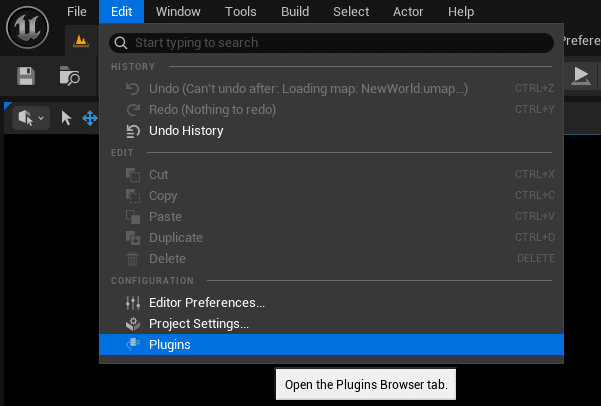Screen dimensions: 601x406
Task: Open the Help menu
Action: [x=461, y=12]
